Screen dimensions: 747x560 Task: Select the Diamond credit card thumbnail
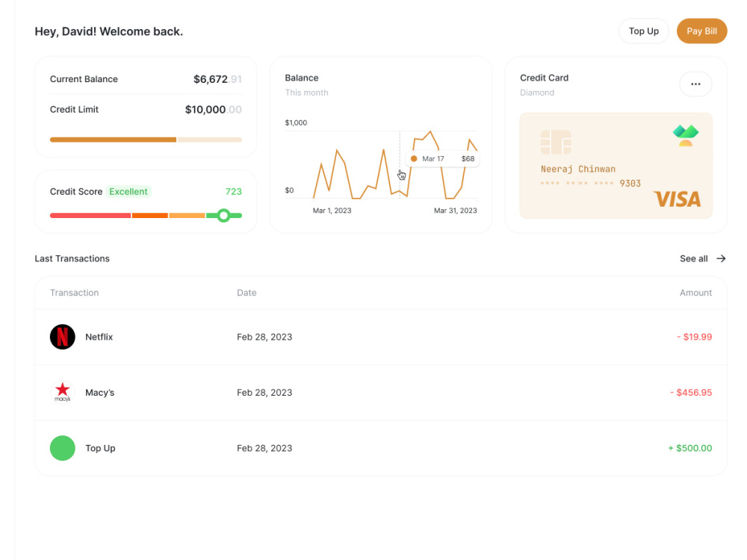coord(616,166)
